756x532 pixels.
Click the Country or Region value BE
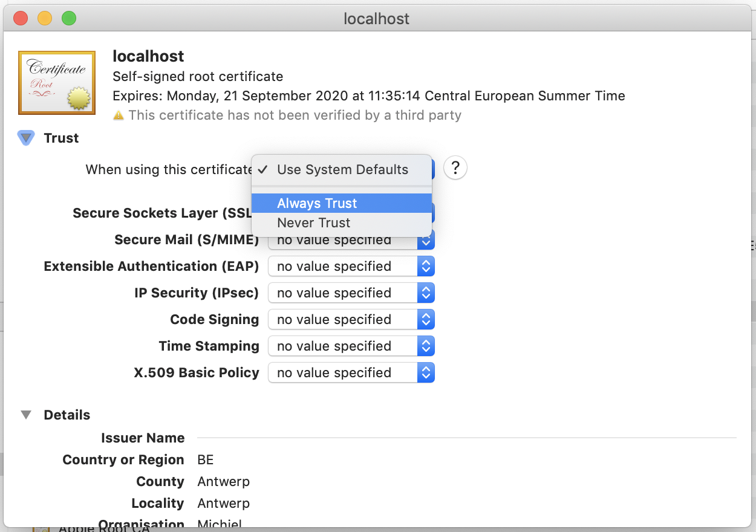pos(206,459)
